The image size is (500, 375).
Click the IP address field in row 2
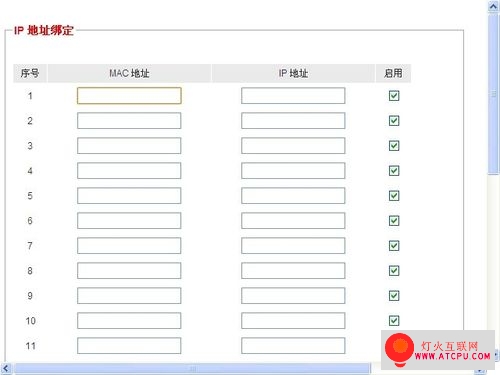(293, 121)
